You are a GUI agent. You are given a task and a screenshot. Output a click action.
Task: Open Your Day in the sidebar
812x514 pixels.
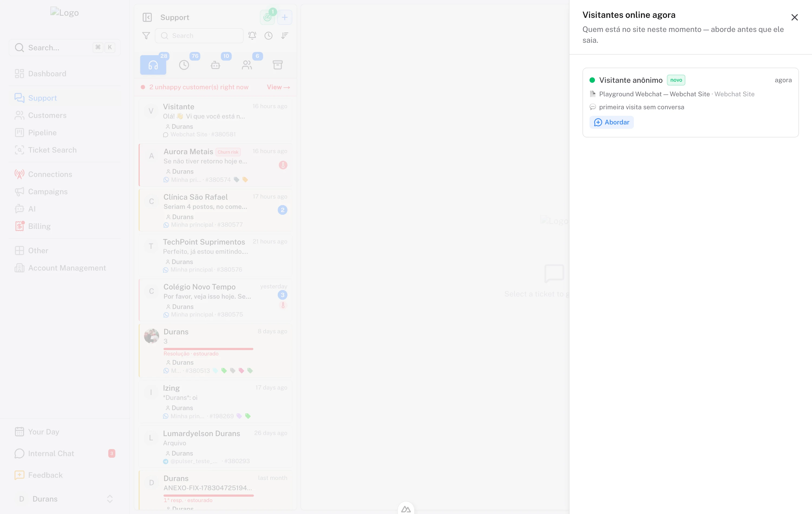point(65,432)
